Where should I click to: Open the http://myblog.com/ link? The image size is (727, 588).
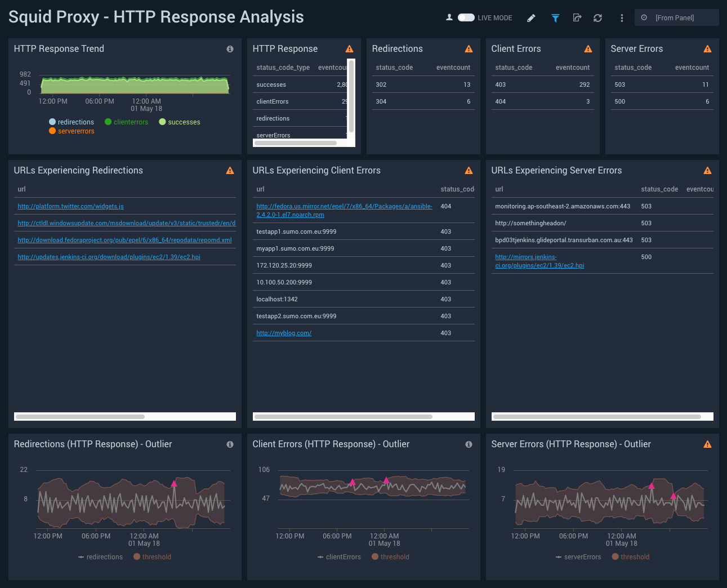tap(284, 333)
